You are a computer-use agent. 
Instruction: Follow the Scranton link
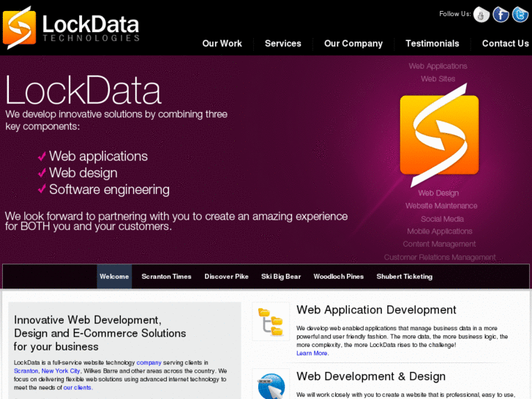pyautogui.click(x=26, y=371)
